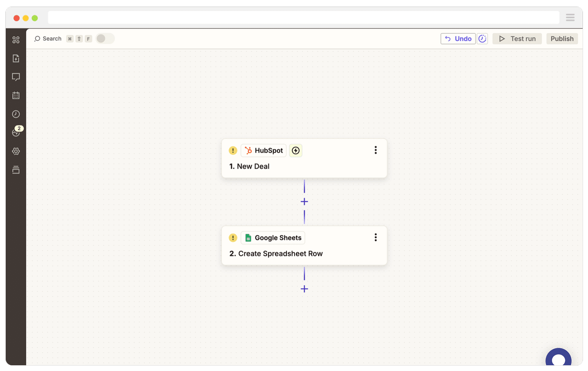The image size is (588, 371).
Task: Click the undo timer icon beside Undo
Action: (x=482, y=38)
